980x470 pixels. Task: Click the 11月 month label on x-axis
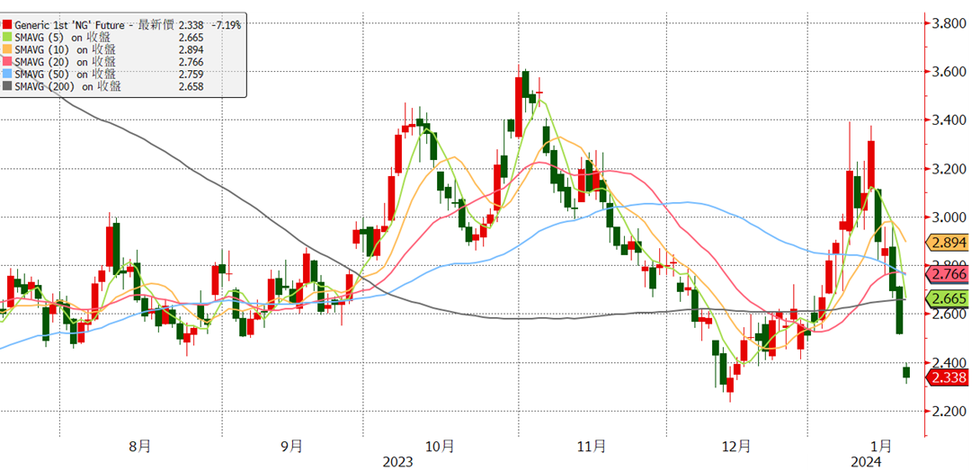[x=591, y=447]
